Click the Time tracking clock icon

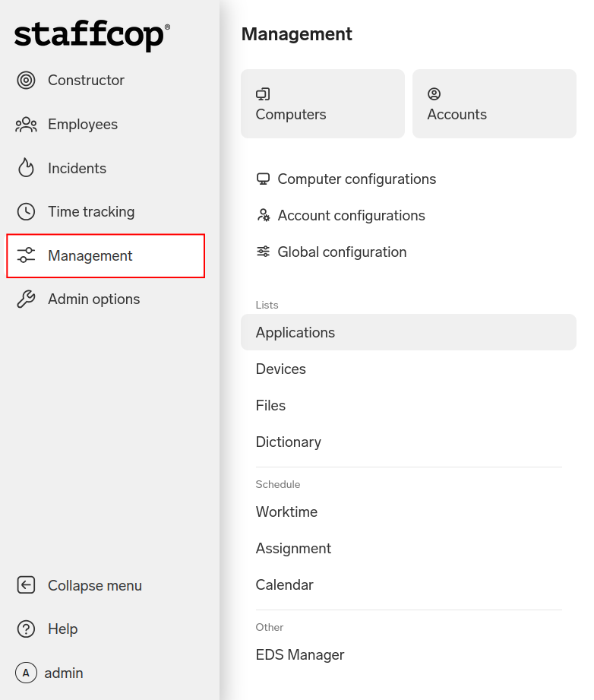26,212
